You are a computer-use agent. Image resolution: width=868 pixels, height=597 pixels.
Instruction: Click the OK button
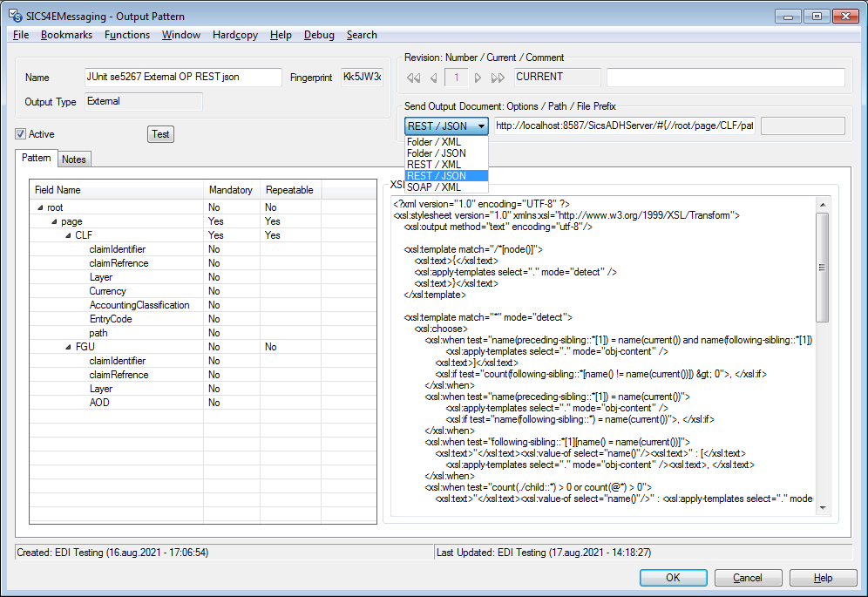(x=673, y=578)
